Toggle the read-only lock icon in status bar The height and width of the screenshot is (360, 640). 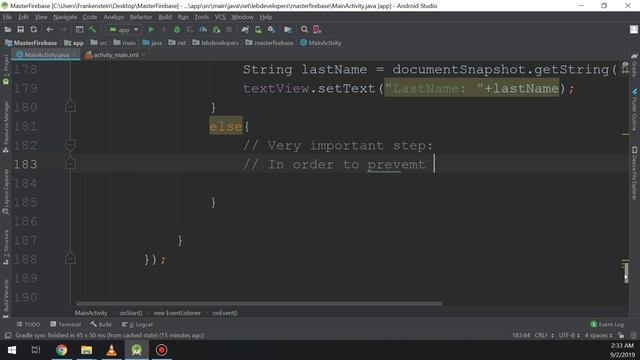pyautogui.click(x=621, y=336)
